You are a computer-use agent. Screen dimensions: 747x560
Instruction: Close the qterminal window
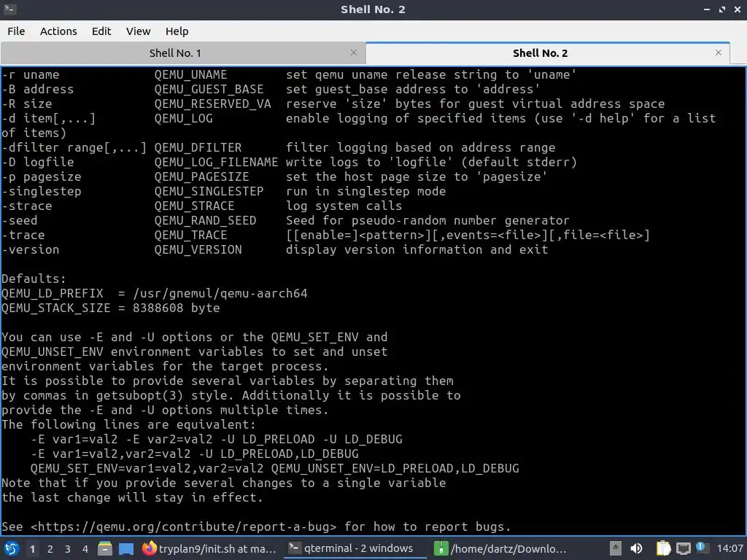(737, 9)
